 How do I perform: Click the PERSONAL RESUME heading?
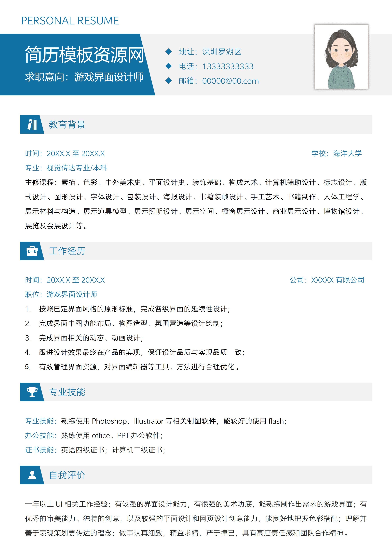click(x=70, y=21)
